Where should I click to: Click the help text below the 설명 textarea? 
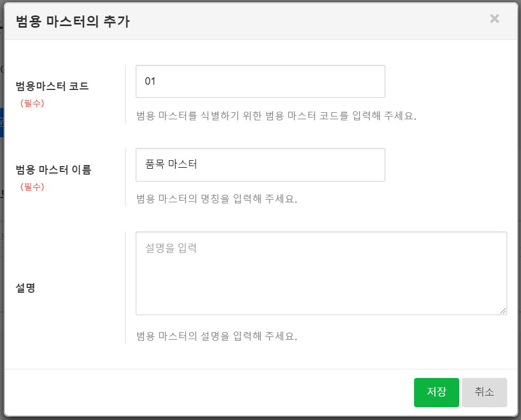pyautogui.click(x=217, y=336)
